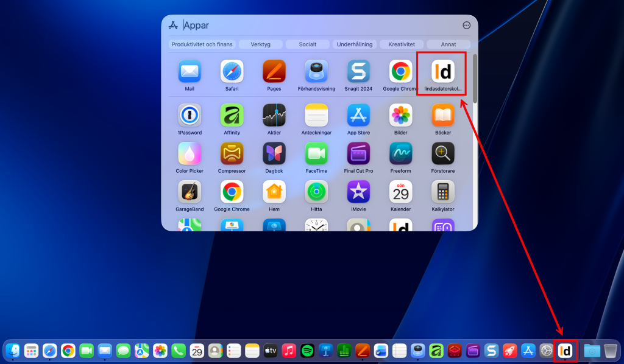The height and width of the screenshot is (364, 624).
Task: Open the Hem app
Action: click(274, 192)
